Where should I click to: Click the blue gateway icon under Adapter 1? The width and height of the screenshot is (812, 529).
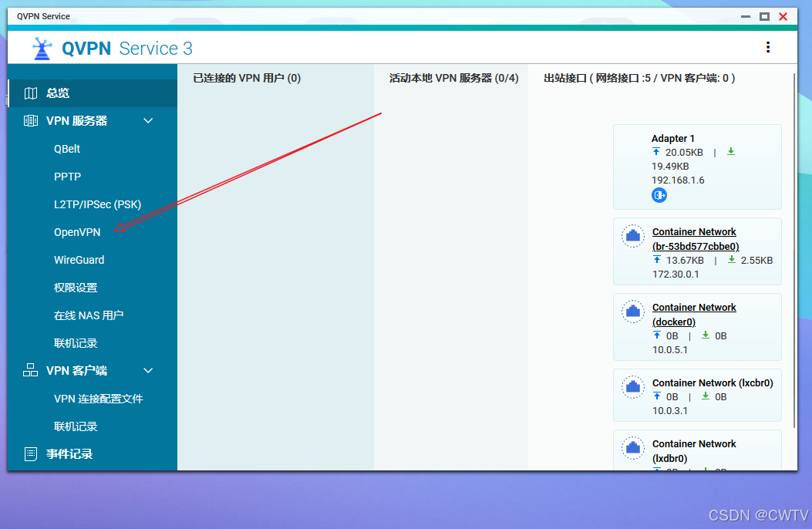659,195
